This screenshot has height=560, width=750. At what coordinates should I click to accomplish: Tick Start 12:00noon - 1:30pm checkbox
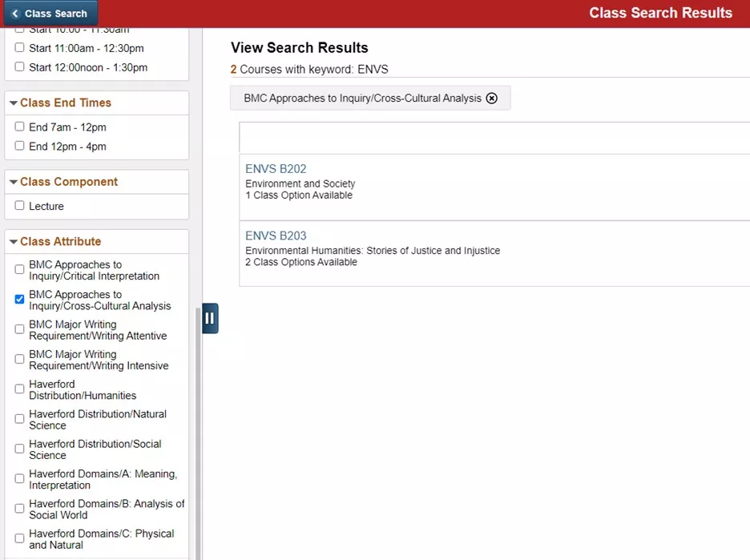(x=19, y=67)
